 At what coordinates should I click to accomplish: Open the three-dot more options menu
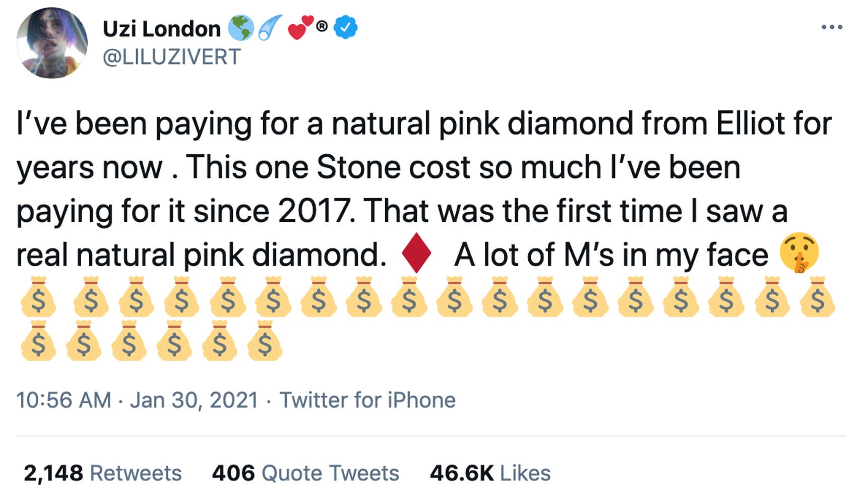click(831, 27)
